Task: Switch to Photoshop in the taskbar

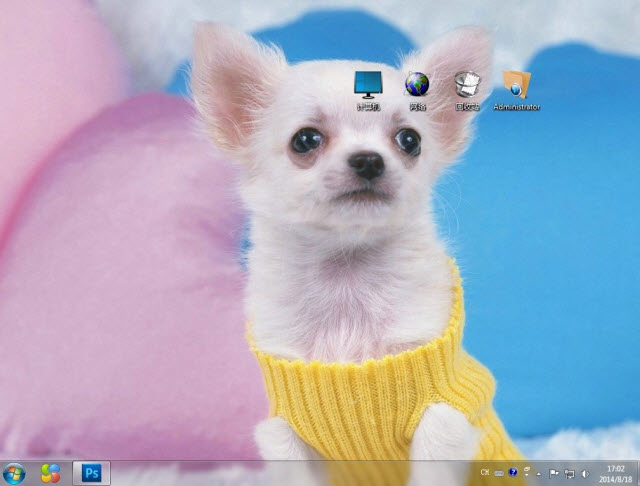Action: pyautogui.click(x=91, y=473)
